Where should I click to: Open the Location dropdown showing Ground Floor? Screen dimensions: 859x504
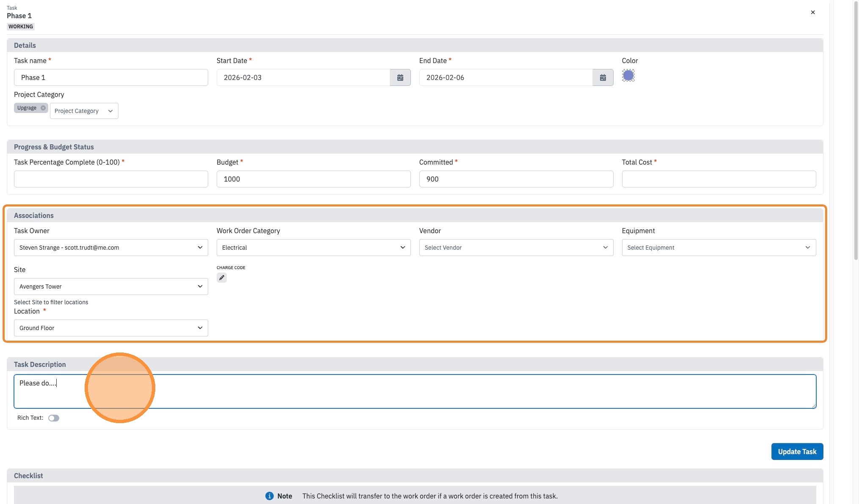(x=111, y=328)
